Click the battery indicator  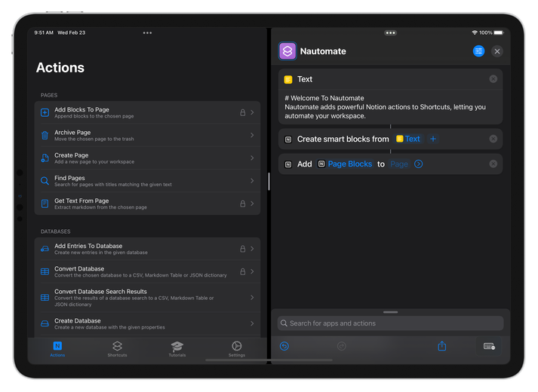point(499,32)
